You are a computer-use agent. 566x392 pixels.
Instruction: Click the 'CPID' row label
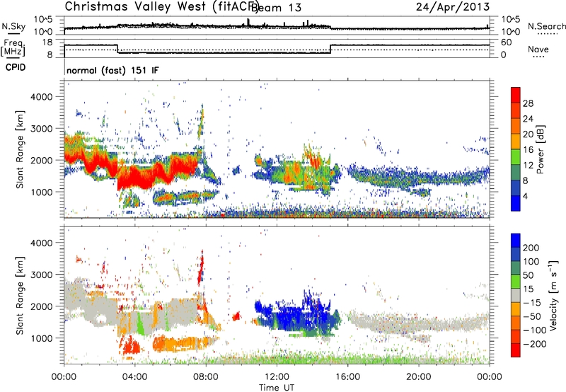[x=16, y=67]
